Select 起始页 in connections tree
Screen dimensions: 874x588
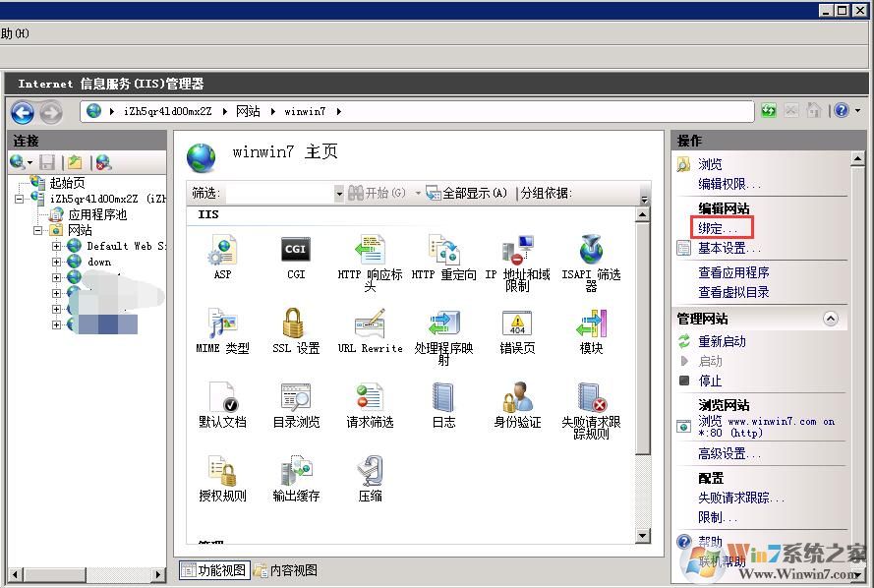(68, 183)
